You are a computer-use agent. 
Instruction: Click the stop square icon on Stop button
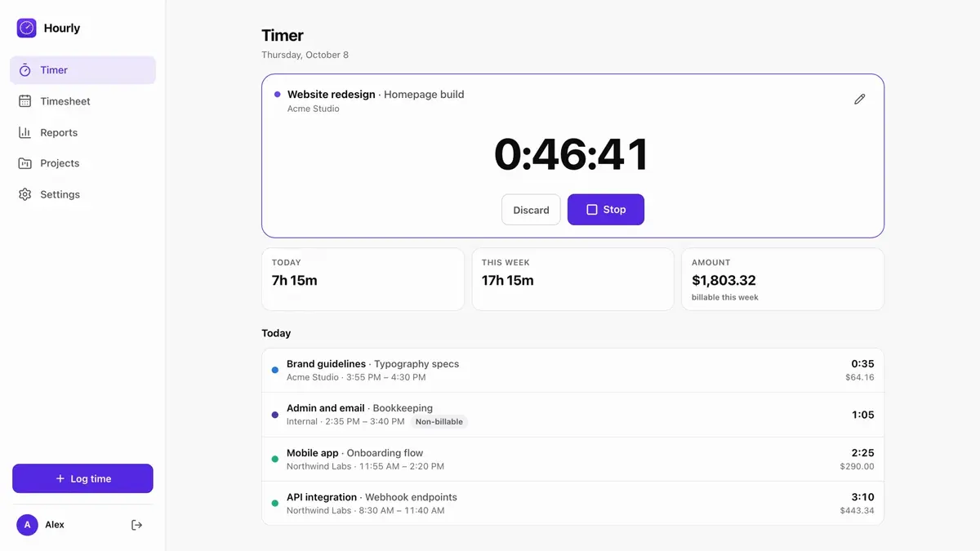click(x=592, y=210)
